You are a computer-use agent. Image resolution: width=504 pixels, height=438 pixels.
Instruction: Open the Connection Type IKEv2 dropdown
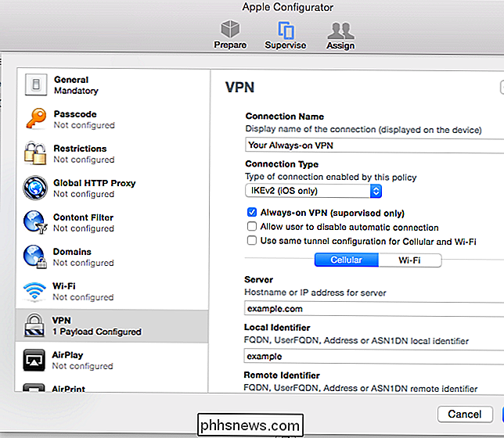pos(313,191)
